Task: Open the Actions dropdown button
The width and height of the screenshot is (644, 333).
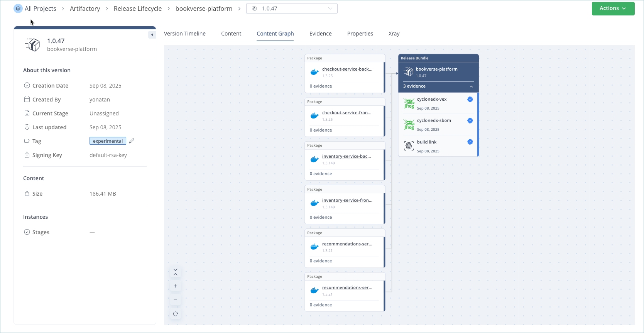Action: tap(613, 8)
